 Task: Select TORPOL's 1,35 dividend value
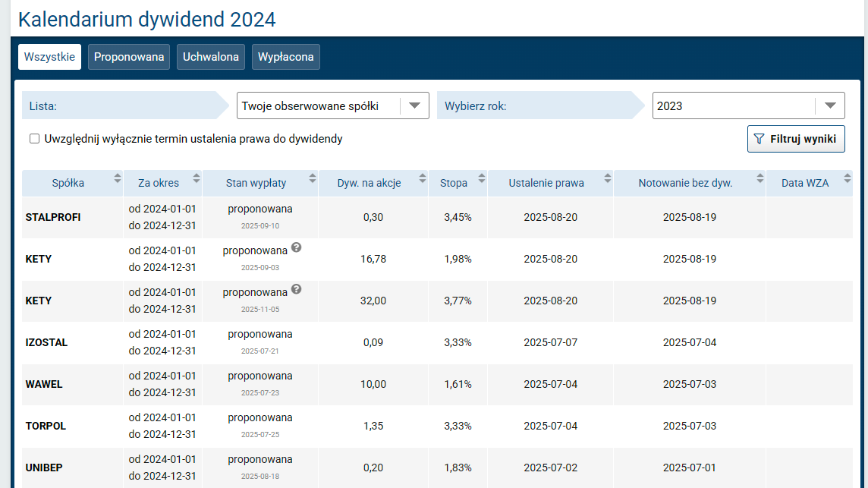click(373, 426)
